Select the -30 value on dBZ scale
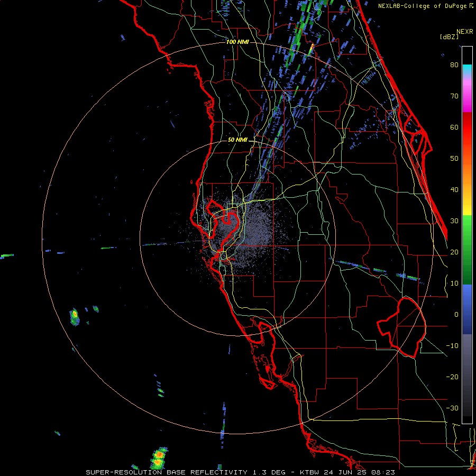The height and width of the screenshot is (476, 476). click(452, 408)
